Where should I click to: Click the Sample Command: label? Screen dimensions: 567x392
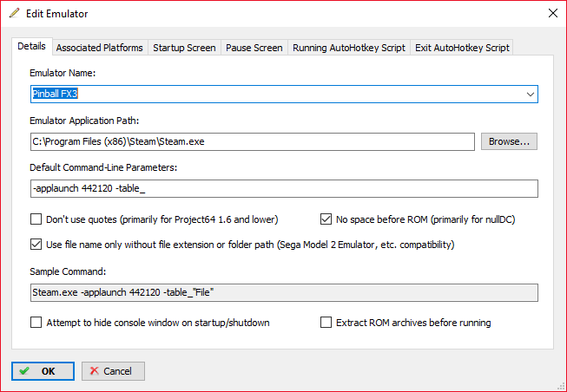68,271
